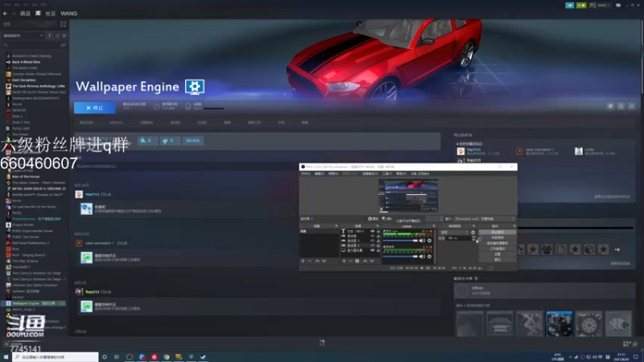644x362 pixels.
Task: Open the Steam Library menu
Action: (x=38, y=14)
